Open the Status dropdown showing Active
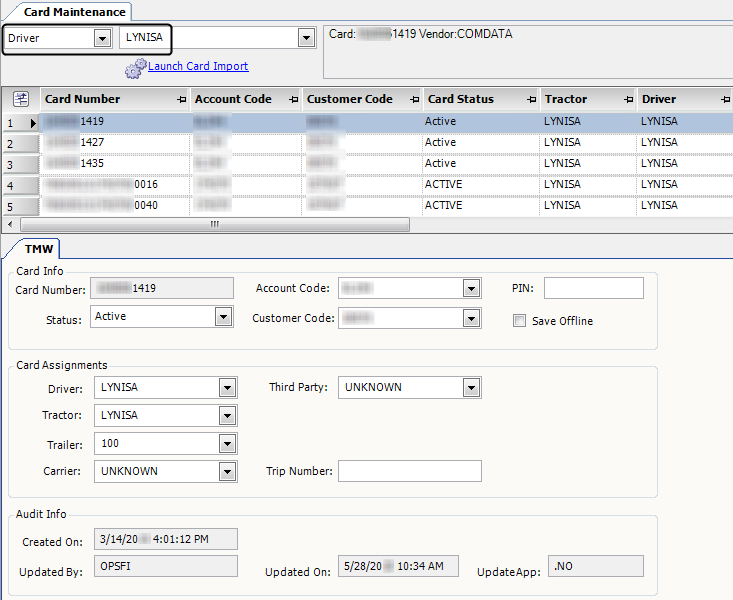 click(223, 317)
